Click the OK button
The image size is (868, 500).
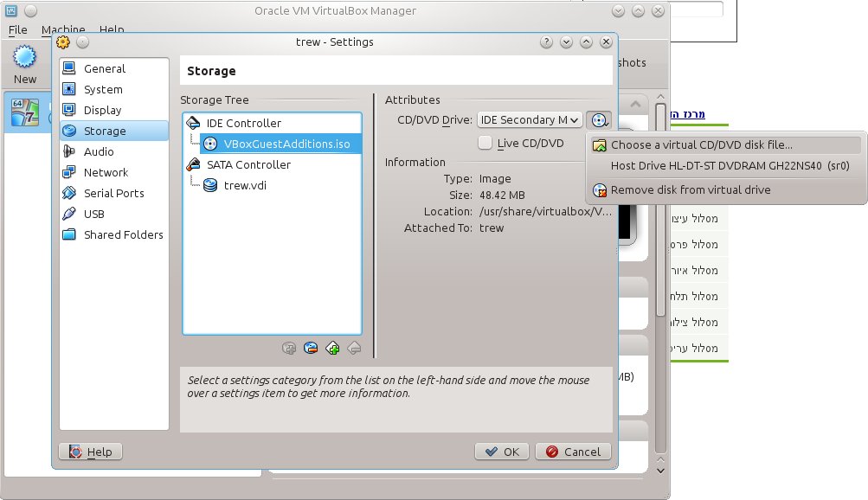point(502,452)
